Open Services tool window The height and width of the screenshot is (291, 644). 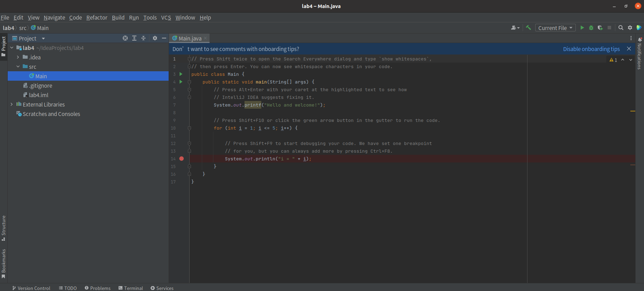coord(162,288)
